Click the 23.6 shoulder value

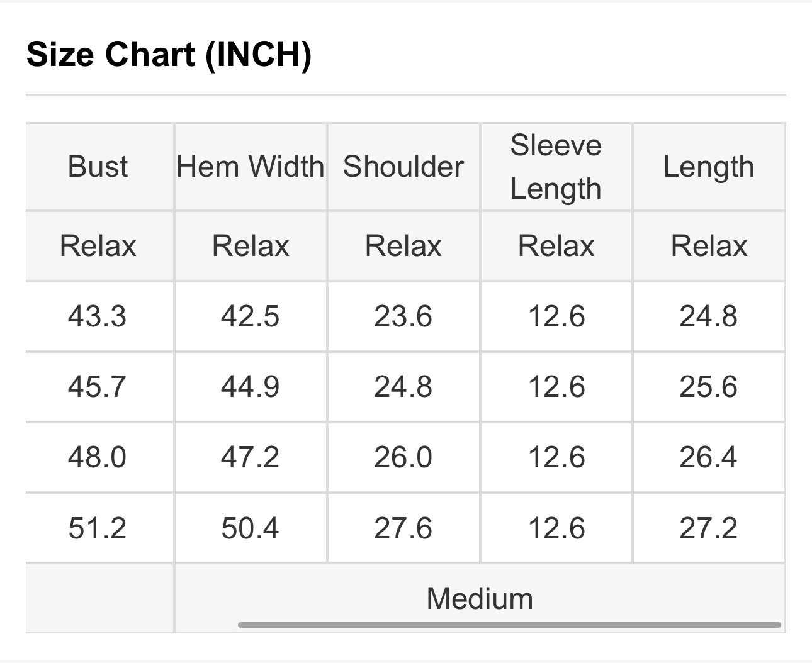click(403, 316)
